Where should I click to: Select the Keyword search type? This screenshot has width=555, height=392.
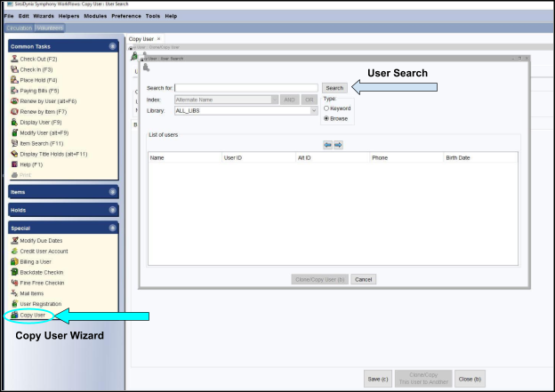[x=326, y=108]
